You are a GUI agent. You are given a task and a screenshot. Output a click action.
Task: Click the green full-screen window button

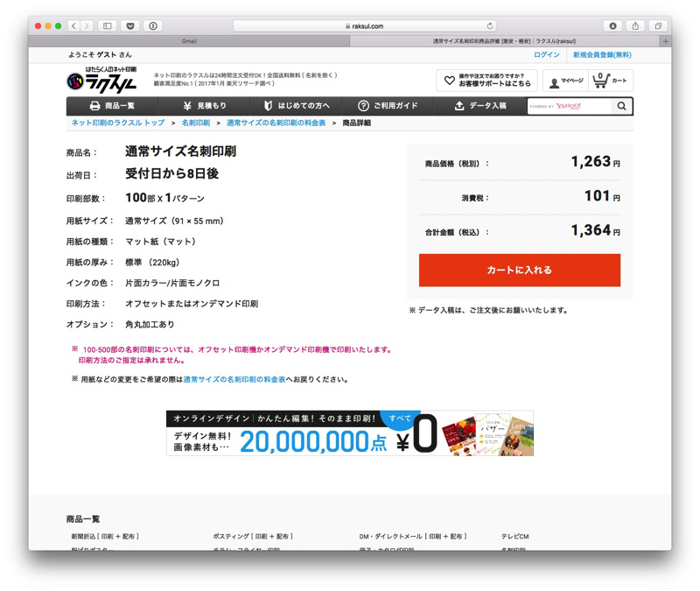(x=58, y=26)
